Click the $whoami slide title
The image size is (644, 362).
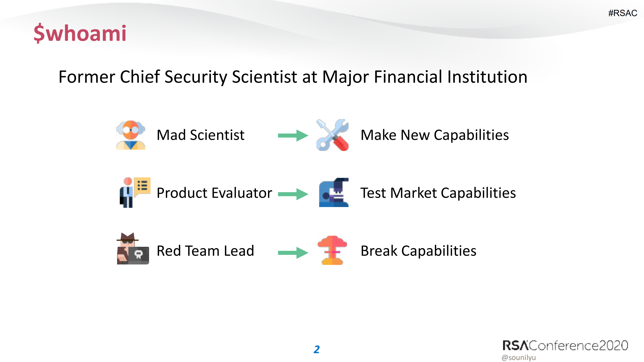click(80, 33)
